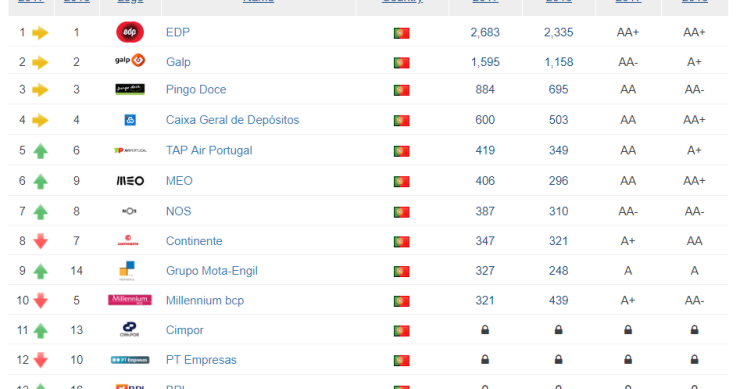Click the Portugal flag in the EDP row
740x389 pixels.
[402, 33]
